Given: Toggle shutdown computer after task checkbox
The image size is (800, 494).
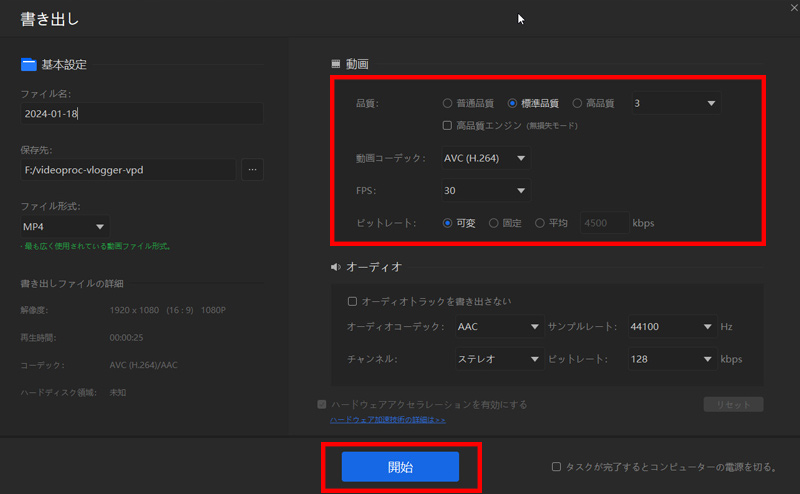Looking at the screenshot, I should click(557, 467).
